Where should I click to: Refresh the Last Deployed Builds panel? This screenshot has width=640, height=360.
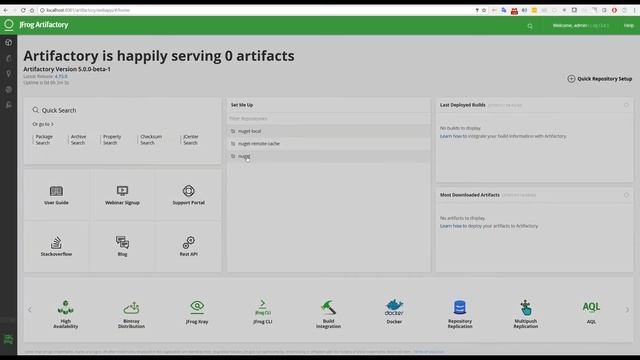coord(626,105)
